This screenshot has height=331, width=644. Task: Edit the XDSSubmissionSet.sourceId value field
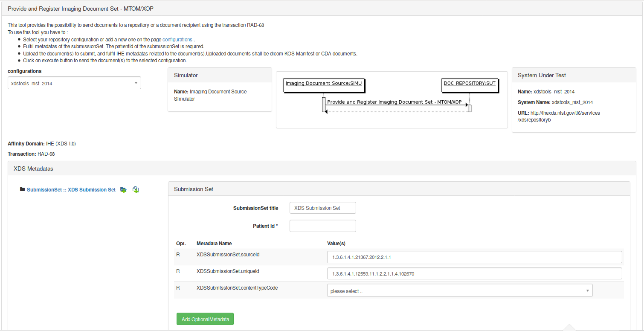(474, 257)
